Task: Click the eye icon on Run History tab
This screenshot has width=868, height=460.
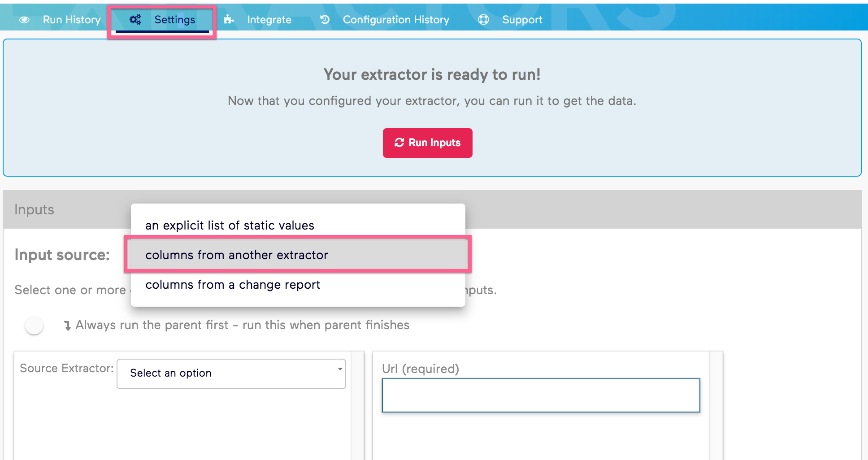Action: tap(24, 20)
